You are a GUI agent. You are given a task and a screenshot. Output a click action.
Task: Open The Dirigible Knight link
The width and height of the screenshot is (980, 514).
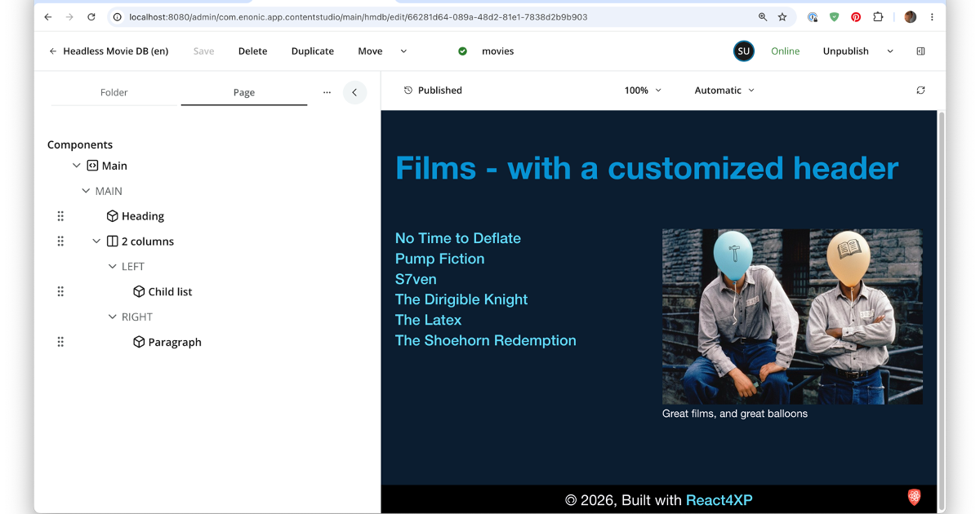tap(461, 299)
